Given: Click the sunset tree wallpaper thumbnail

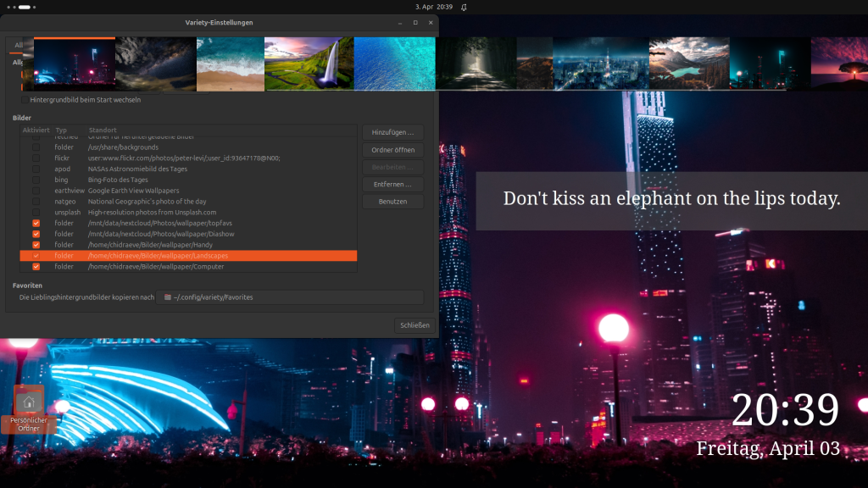Looking at the screenshot, I should point(839,64).
